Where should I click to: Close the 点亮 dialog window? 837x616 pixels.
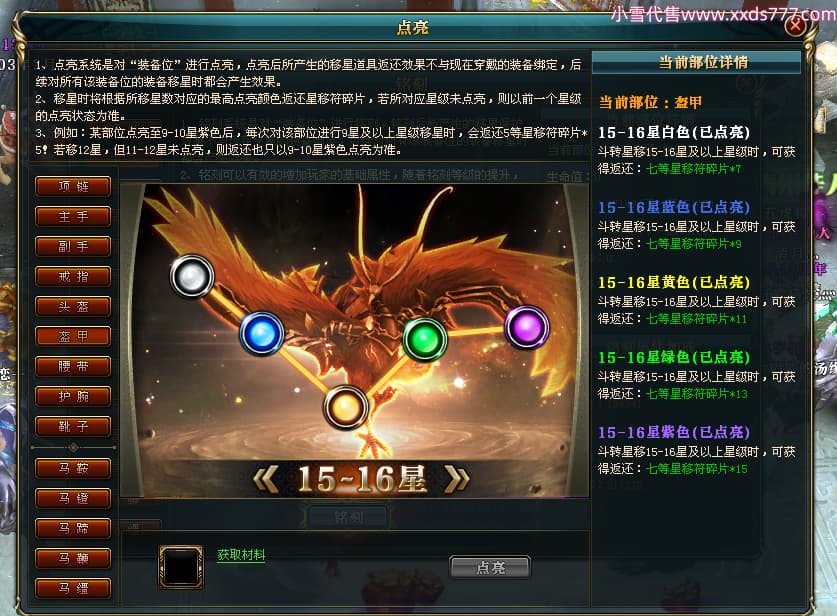pyautogui.click(x=795, y=25)
